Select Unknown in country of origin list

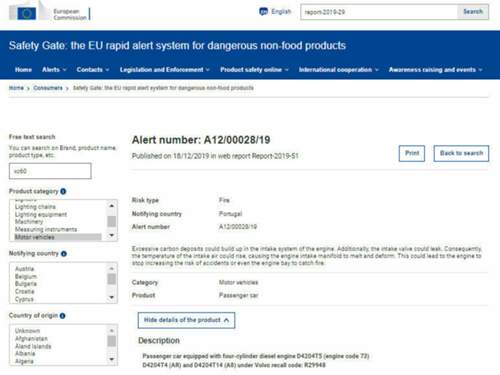[x=27, y=331]
